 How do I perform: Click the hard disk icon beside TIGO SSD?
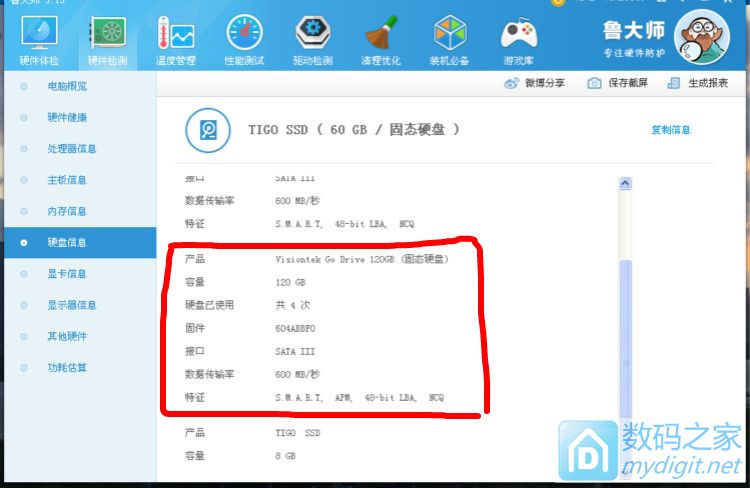tap(208, 130)
